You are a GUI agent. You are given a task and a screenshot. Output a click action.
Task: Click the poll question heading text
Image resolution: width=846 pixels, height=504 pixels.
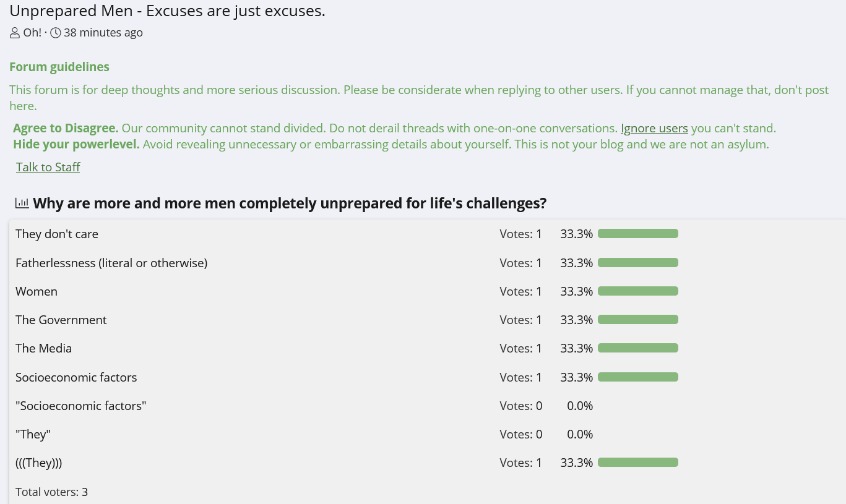coord(290,203)
